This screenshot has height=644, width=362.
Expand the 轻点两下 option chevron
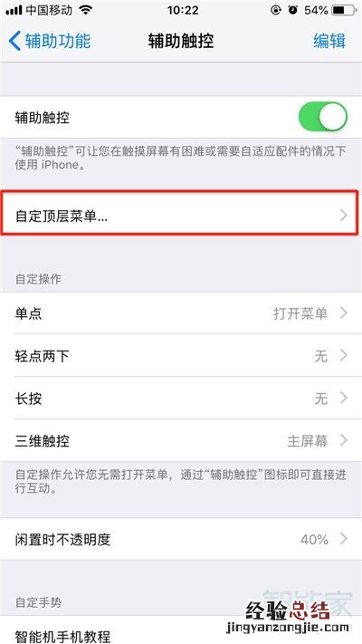(x=344, y=356)
